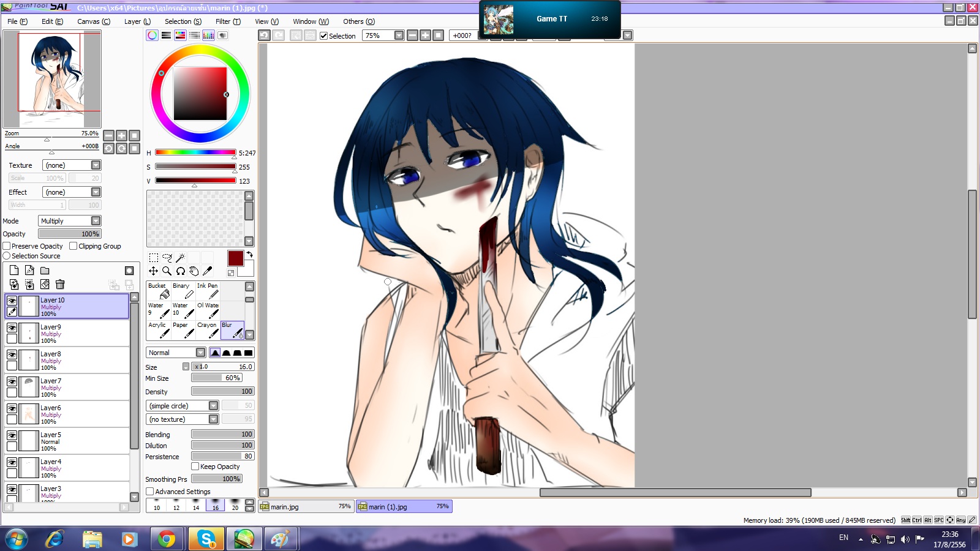Switch to the marin.jpg document tab
The image size is (980, 551).
click(306, 506)
